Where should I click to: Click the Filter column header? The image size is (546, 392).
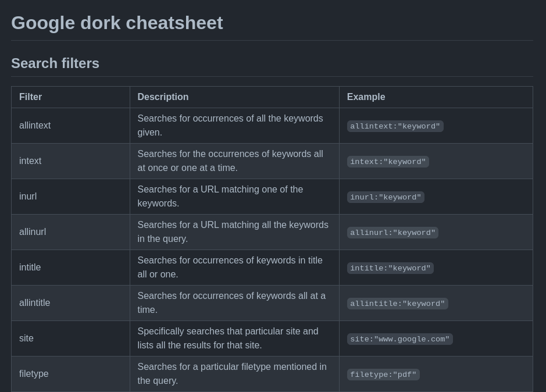(30, 97)
